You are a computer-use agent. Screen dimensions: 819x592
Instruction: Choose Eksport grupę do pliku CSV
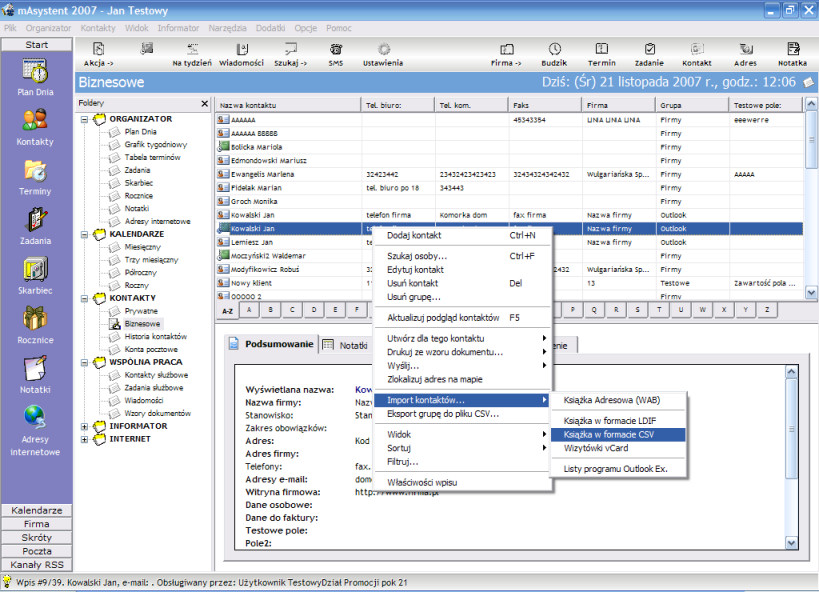pyautogui.click(x=463, y=414)
